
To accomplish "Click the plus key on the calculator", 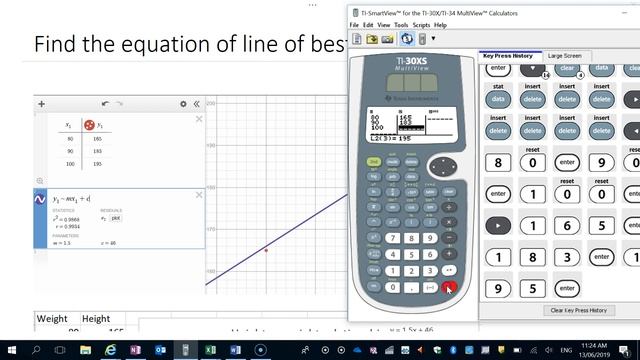I will 449,254.
